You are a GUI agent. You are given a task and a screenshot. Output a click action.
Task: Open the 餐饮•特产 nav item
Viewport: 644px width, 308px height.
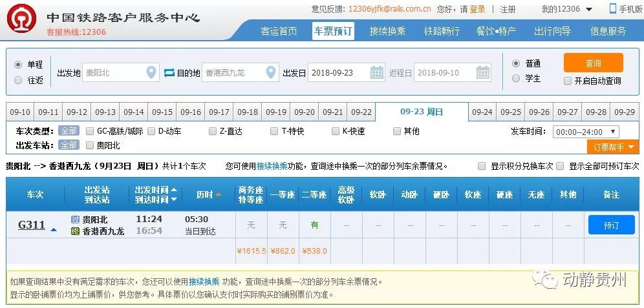click(496, 31)
